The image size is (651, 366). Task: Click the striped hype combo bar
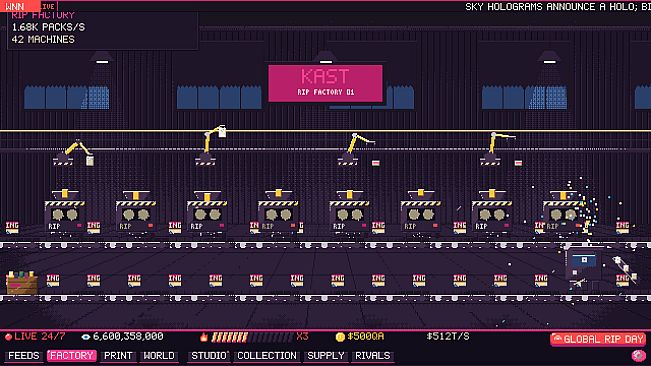[x=252, y=337]
